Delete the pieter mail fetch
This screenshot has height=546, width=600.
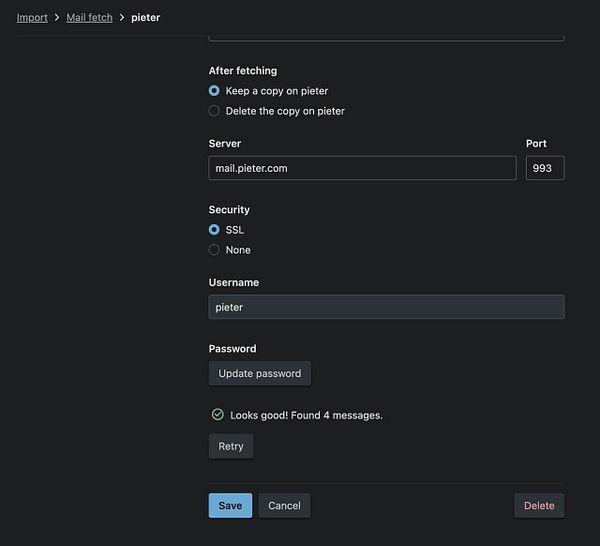click(x=539, y=505)
